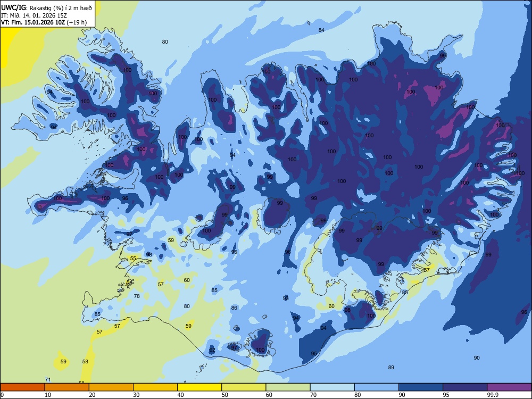Click the '84' value north of the coast
532x399 pixels.
(x=321, y=30)
